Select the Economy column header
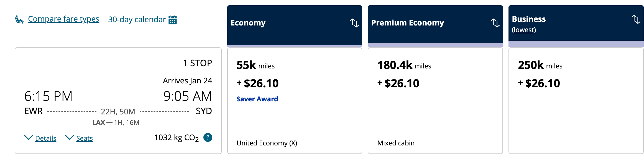Viewport: 644px width, 159px height. coord(248,23)
